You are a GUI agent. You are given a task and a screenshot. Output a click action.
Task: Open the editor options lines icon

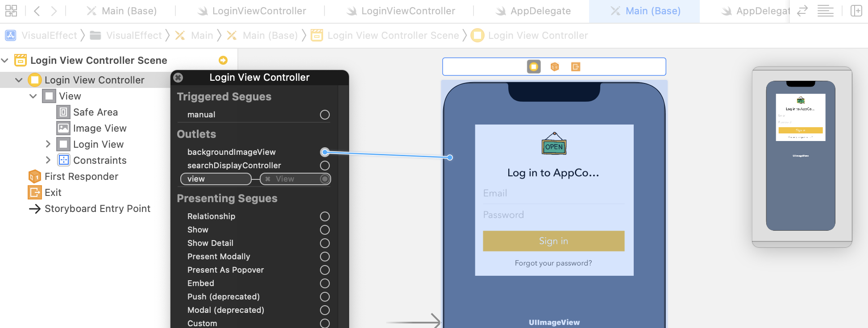pyautogui.click(x=825, y=11)
